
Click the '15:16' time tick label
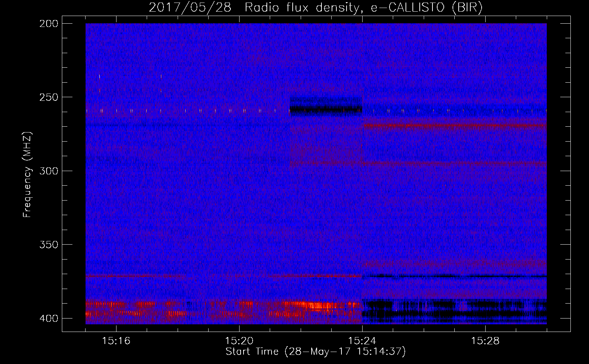(x=116, y=341)
